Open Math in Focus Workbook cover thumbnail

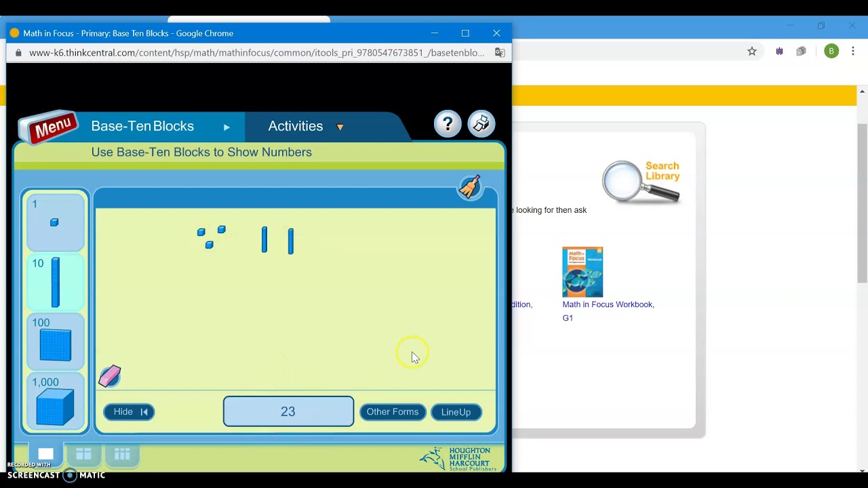pos(583,272)
